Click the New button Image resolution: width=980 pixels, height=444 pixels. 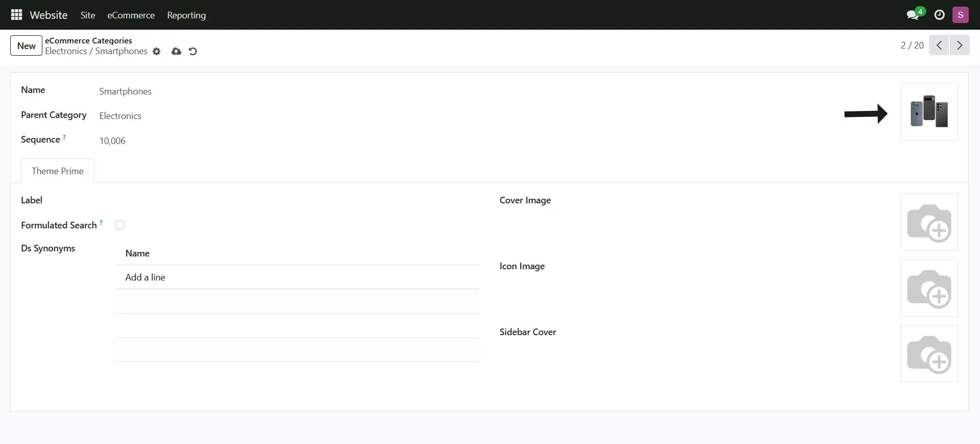[26, 45]
